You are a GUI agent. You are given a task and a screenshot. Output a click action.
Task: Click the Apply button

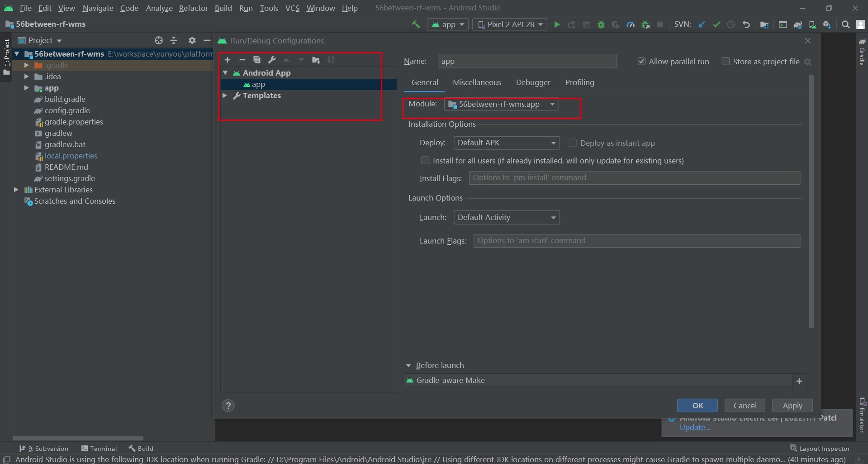coord(792,406)
